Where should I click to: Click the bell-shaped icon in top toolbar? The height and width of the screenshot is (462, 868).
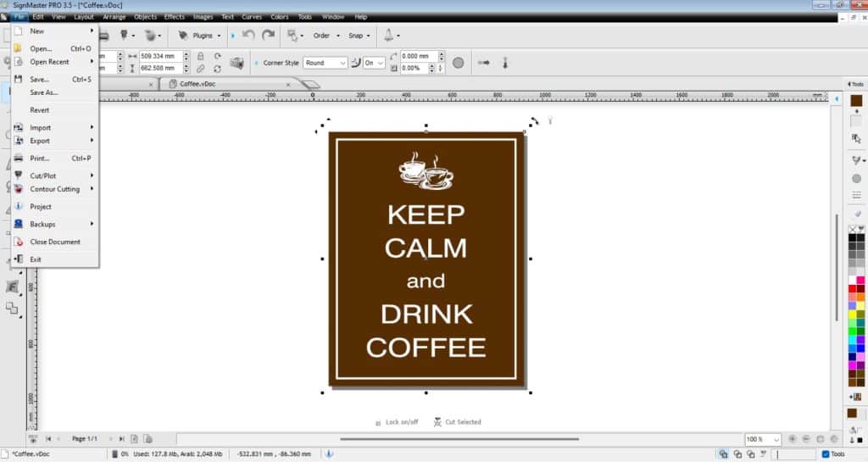pyautogui.click(x=388, y=35)
